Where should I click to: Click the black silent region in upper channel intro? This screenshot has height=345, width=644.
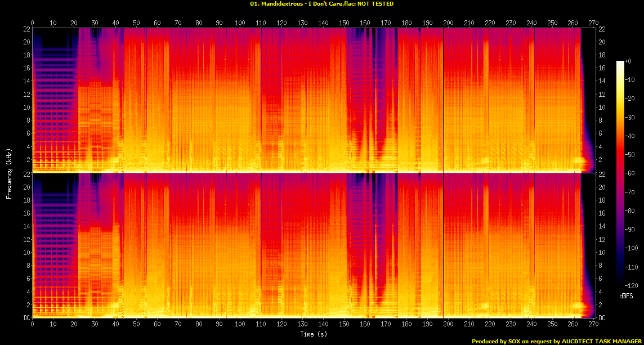click(55, 39)
